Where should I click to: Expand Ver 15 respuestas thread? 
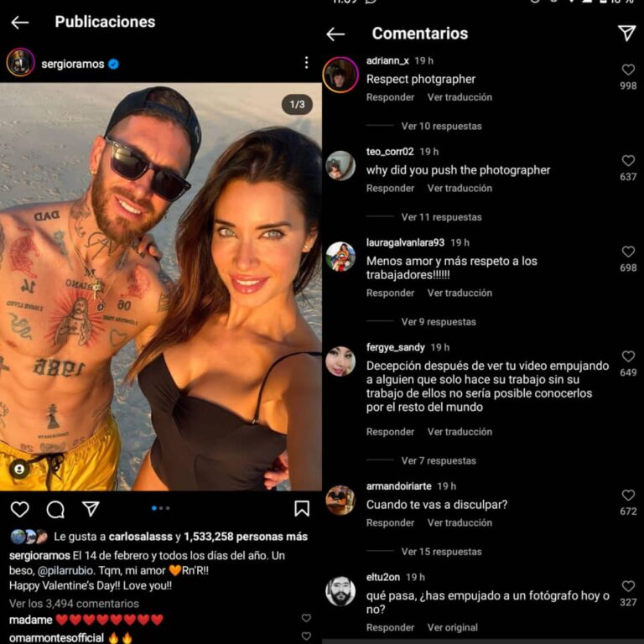tap(442, 552)
